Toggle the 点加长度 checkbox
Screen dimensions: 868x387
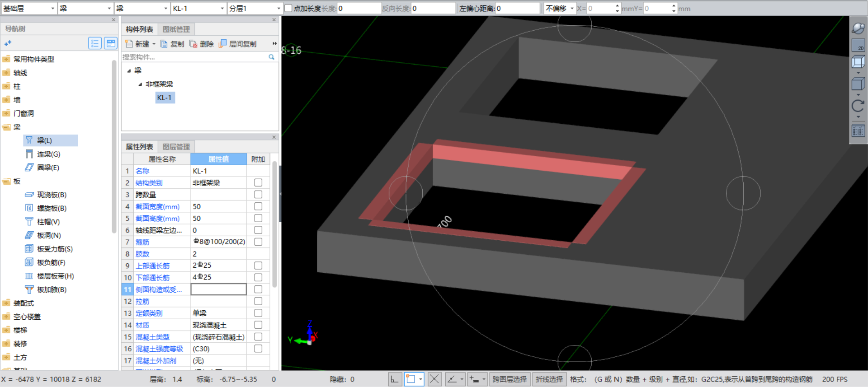tap(288, 8)
